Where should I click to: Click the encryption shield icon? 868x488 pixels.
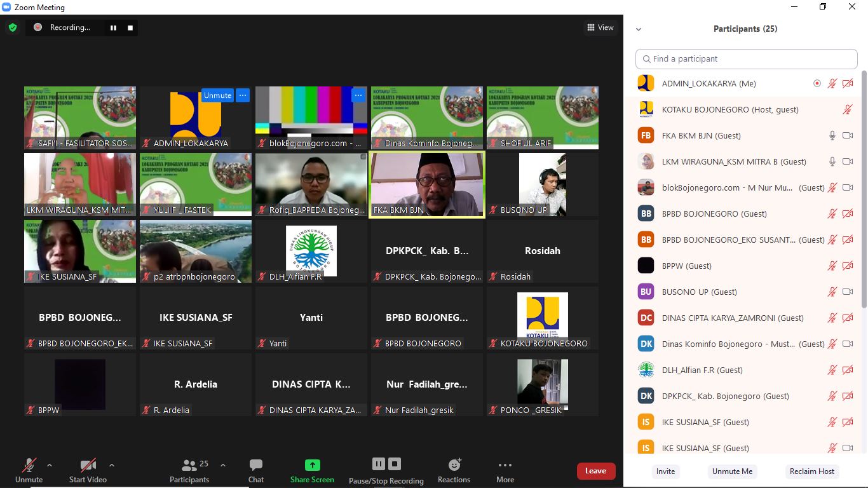point(12,27)
